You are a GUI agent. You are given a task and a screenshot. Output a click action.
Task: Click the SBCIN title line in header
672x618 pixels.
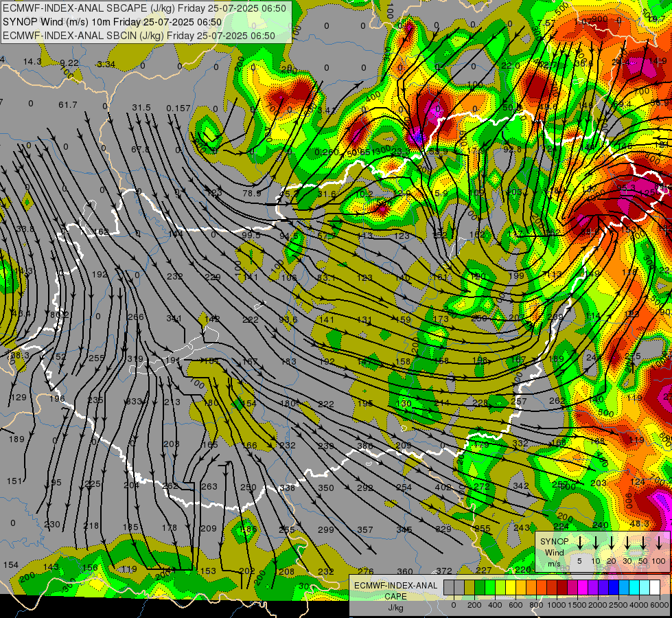139,36
